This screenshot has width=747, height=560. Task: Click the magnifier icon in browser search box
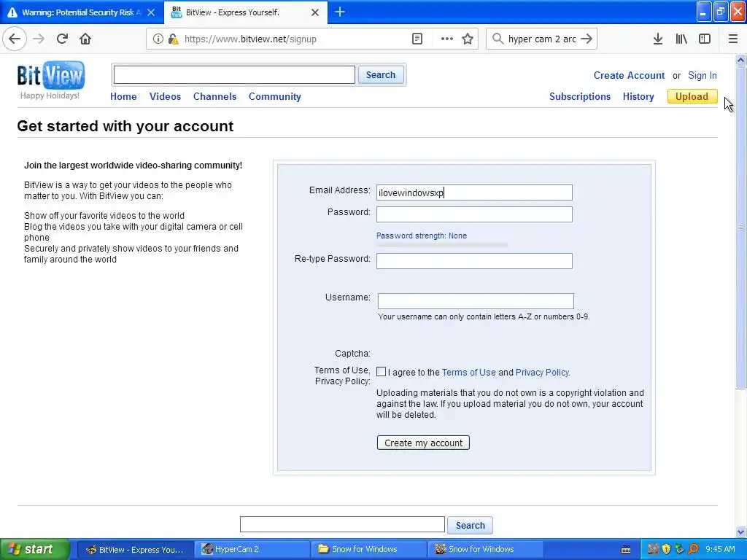point(498,39)
